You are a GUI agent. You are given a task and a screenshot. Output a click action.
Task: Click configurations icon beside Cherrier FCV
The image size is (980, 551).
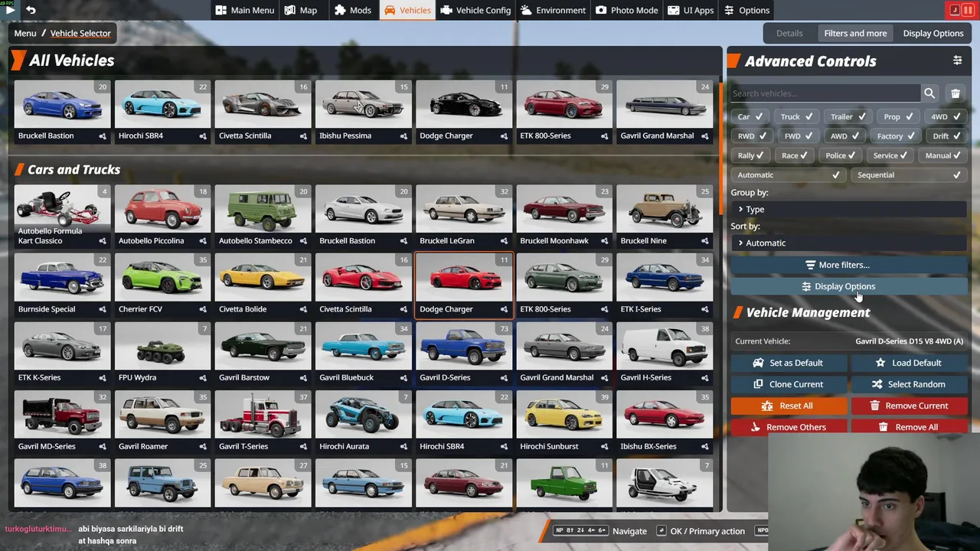[203, 309]
